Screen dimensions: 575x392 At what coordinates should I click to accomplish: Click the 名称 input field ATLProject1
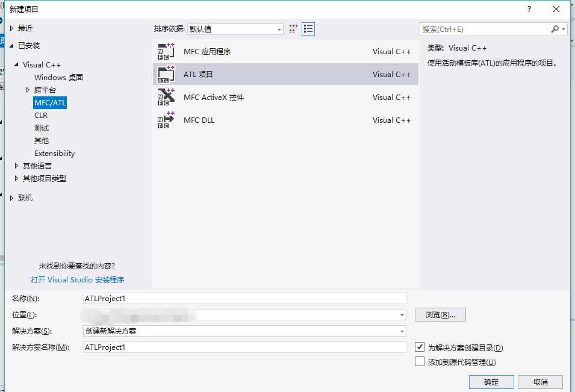pos(244,299)
